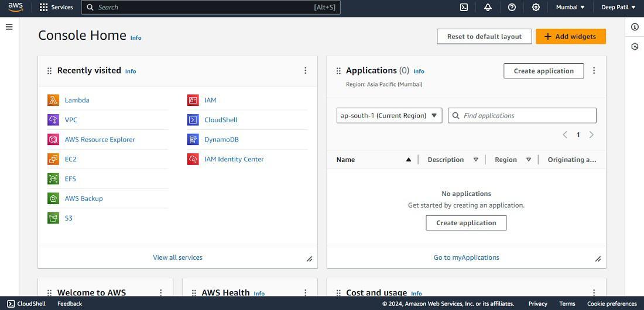Image resolution: width=644 pixels, height=310 pixels.
Task: Click the Lambda service icon
Action: point(53,100)
